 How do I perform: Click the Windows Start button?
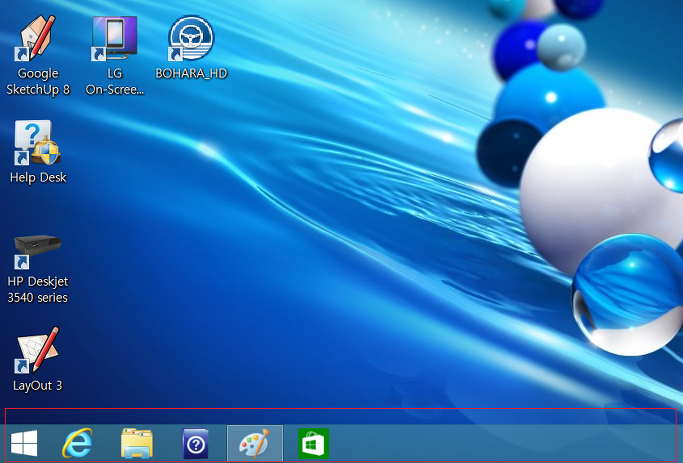[x=24, y=443]
